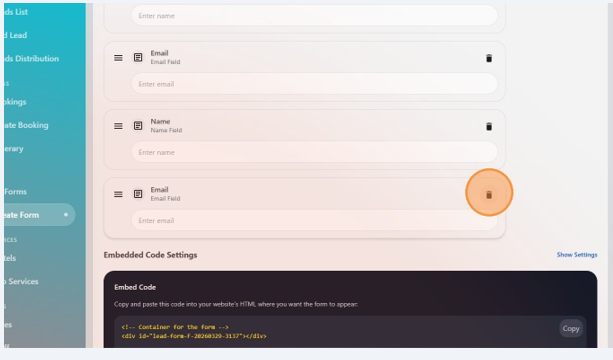Open Hotels sidebar item
This screenshot has width=613, height=360.
tap(10, 258)
